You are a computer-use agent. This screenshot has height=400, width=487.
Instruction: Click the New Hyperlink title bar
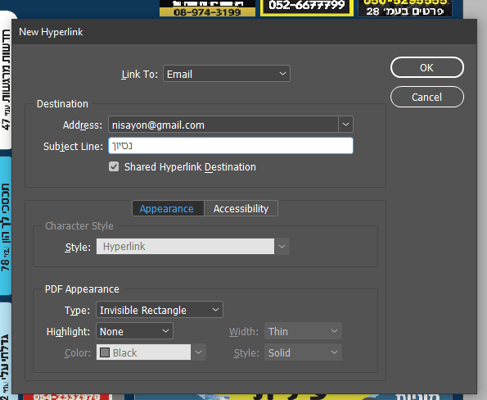(244, 32)
